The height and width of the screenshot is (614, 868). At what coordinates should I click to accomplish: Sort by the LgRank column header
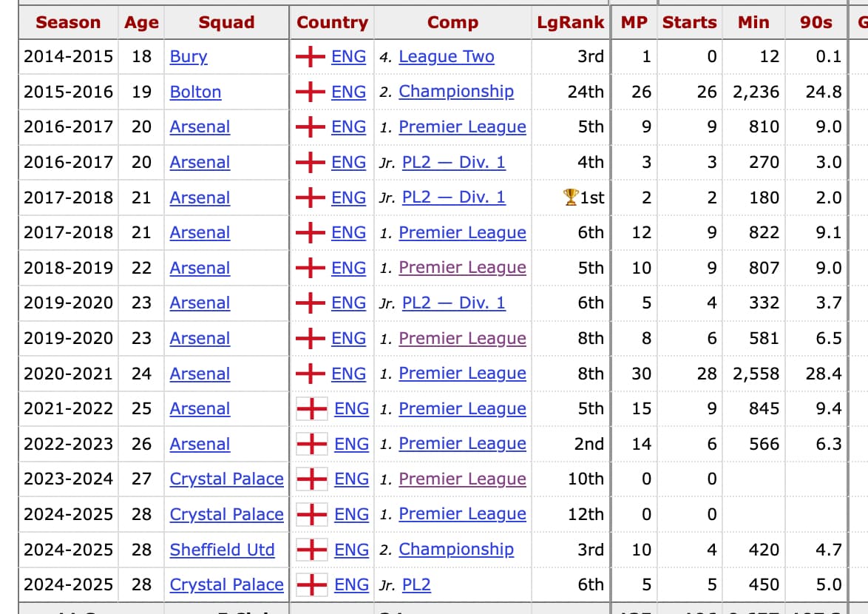click(570, 22)
